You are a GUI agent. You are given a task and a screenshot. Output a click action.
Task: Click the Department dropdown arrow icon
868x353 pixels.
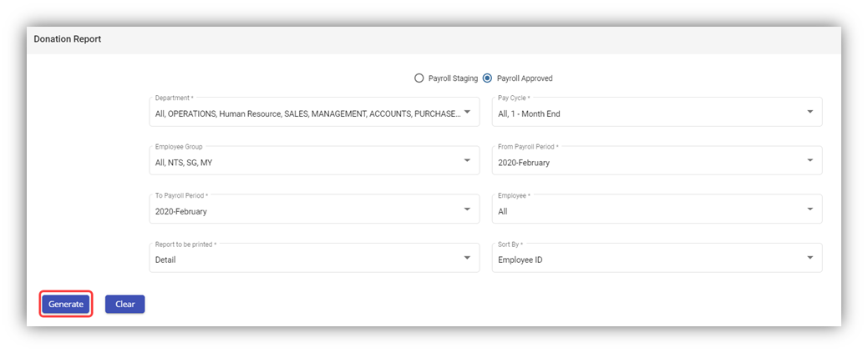coord(467,112)
